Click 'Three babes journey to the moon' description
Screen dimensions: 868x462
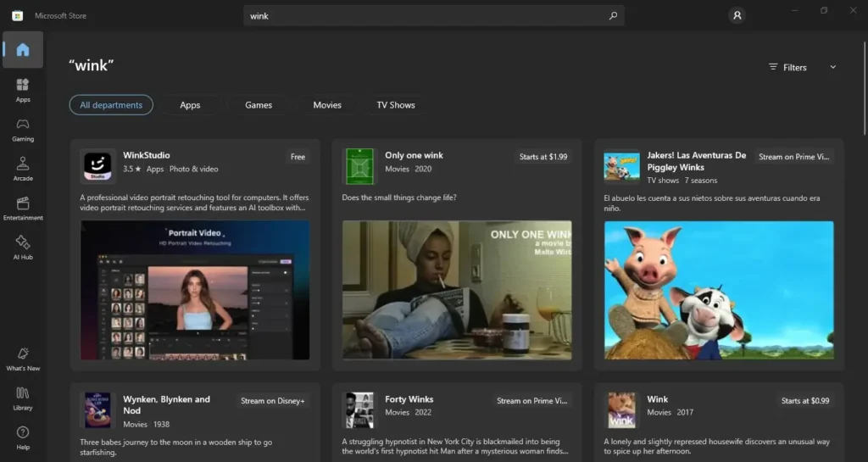(176, 447)
